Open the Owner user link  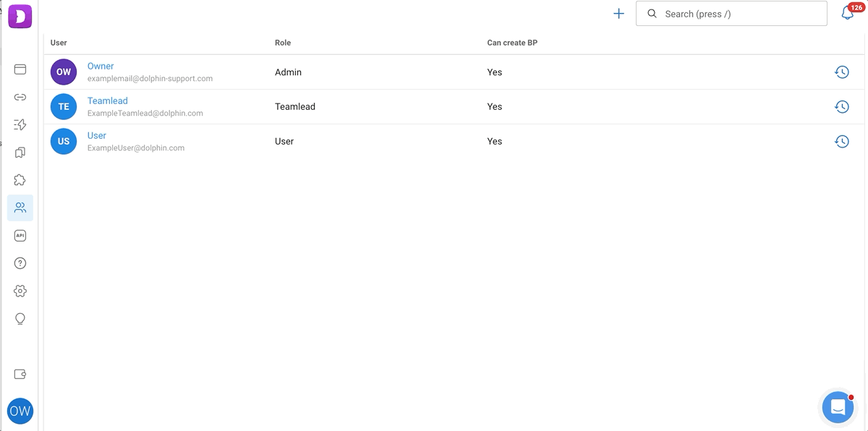[101, 67]
